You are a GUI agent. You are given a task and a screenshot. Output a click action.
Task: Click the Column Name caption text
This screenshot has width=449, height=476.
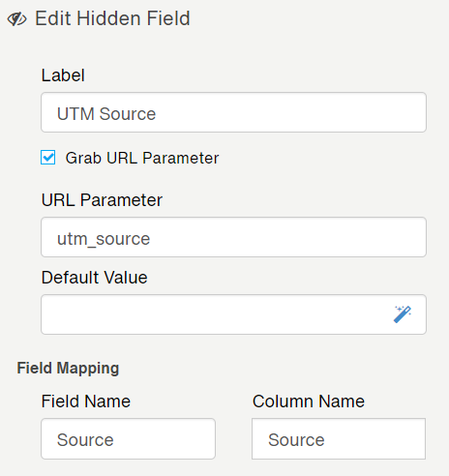(x=309, y=402)
